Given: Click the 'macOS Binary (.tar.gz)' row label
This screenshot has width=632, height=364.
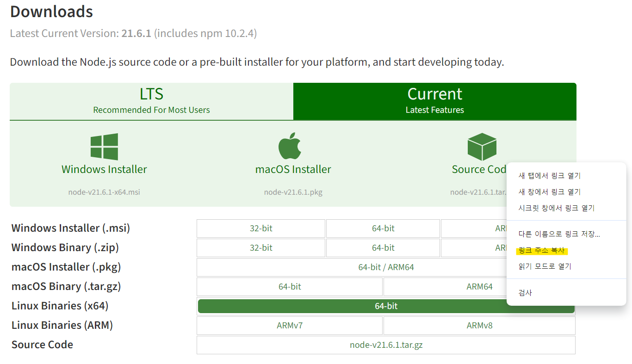Looking at the screenshot, I should [x=66, y=287].
